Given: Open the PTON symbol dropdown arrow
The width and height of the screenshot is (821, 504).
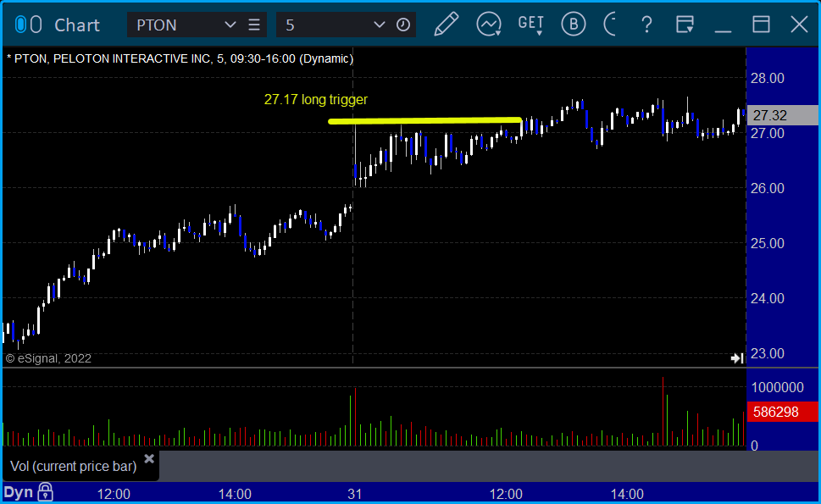Looking at the screenshot, I should pyautogui.click(x=230, y=25).
